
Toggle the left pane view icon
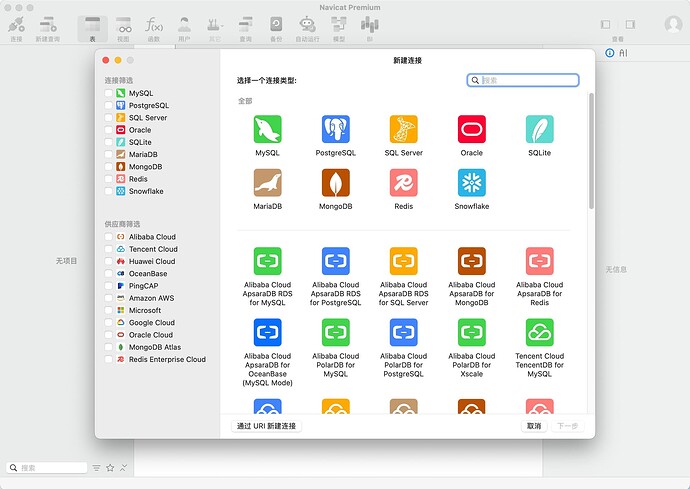(x=606, y=24)
